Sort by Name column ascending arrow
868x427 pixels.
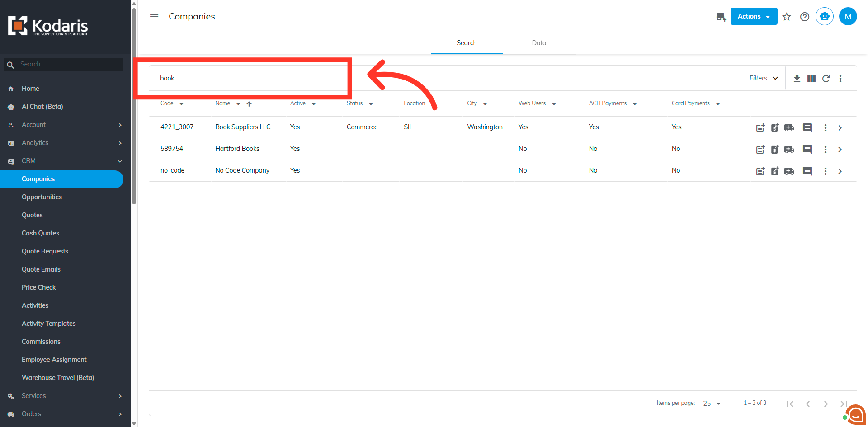coord(249,104)
